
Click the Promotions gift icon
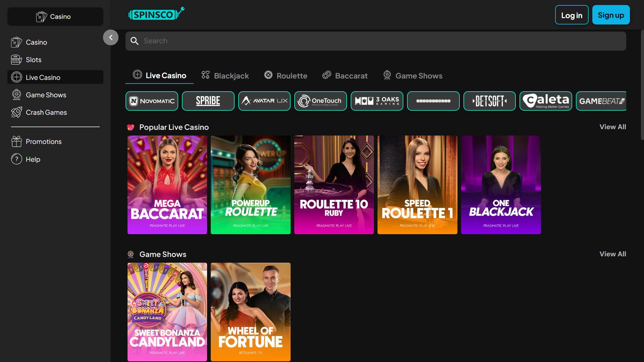click(x=16, y=142)
